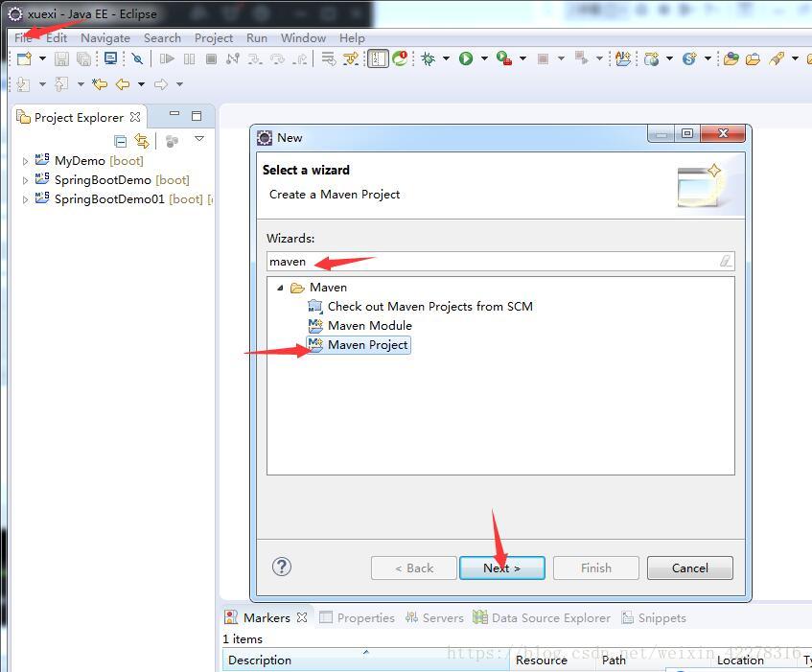Click the Drop to Frame icon
The image size is (812, 672).
(328, 58)
